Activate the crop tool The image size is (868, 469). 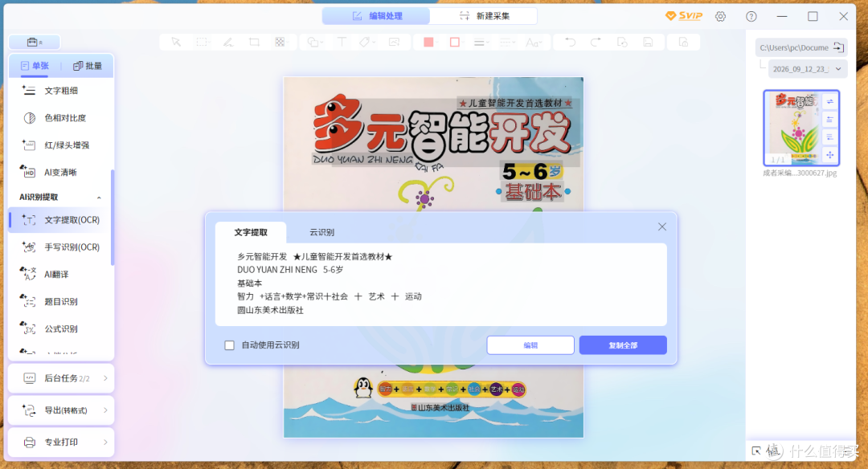click(254, 42)
